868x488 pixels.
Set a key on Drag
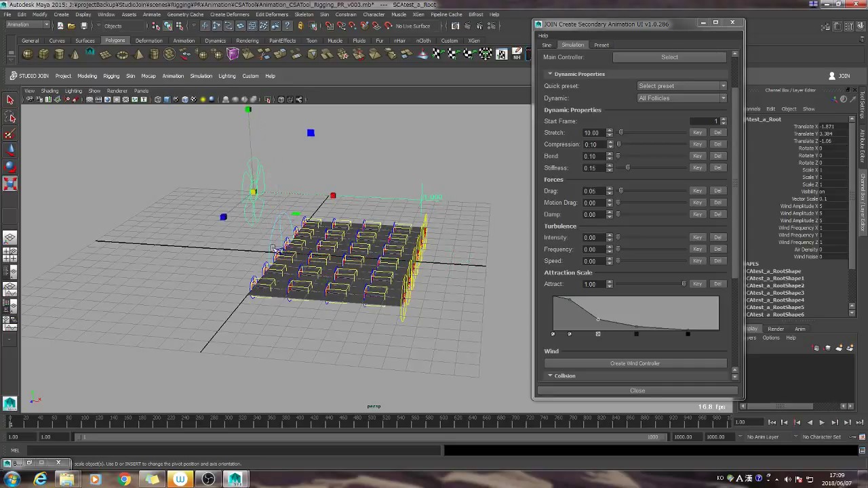point(697,191)
